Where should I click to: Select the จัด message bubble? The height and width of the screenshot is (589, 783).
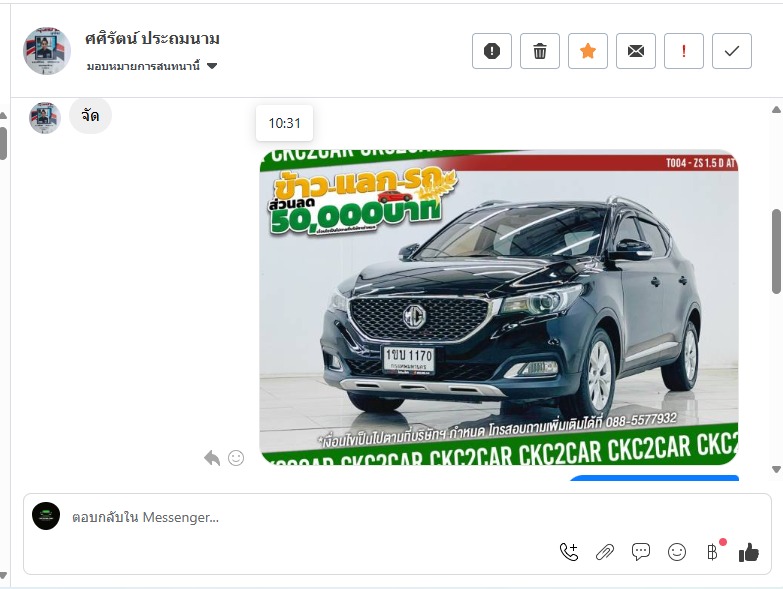pos(90,116)
